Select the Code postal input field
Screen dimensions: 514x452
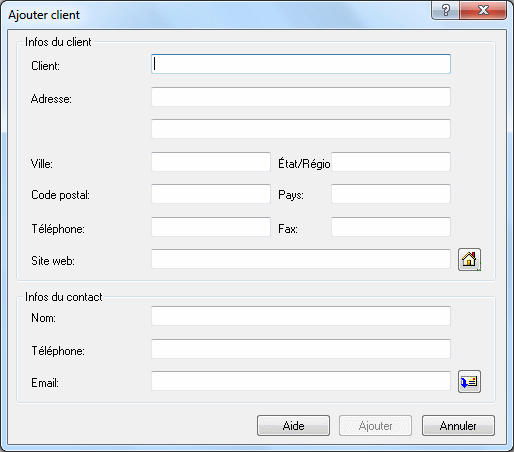pos(211,194)
